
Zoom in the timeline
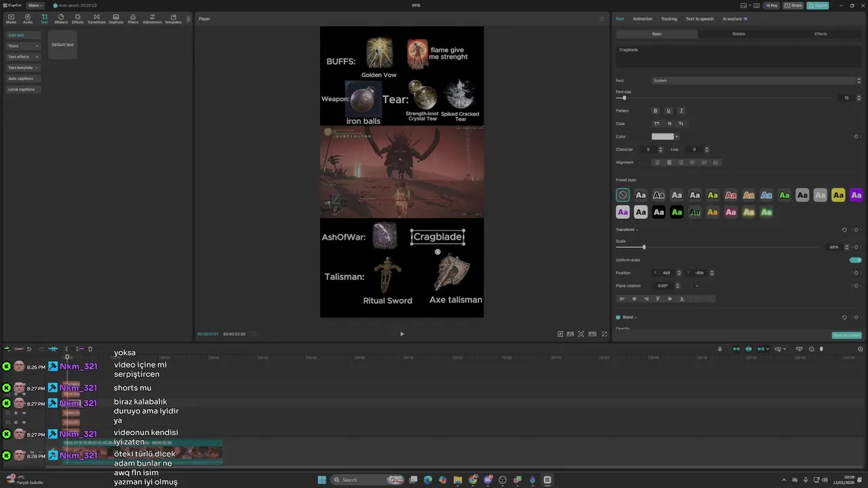(861, 349)
